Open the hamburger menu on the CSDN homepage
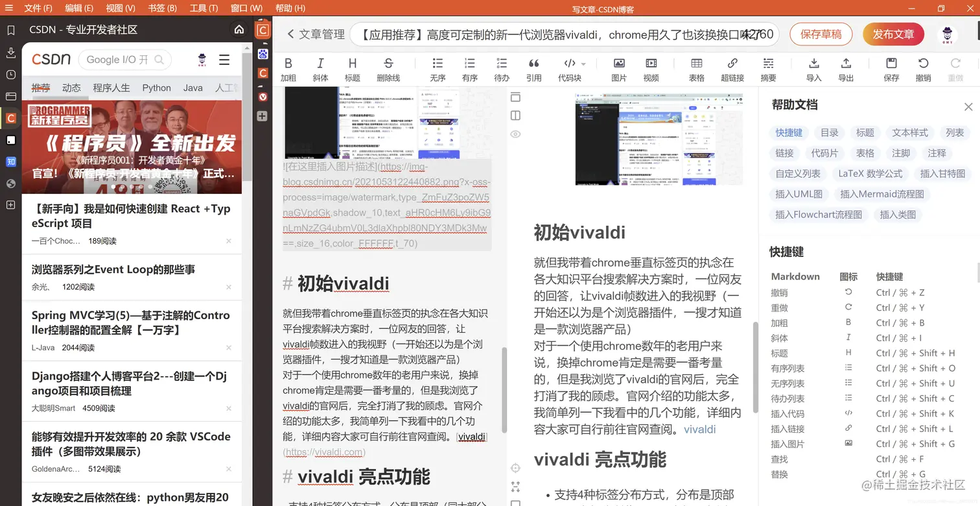This screenshot has height=506, width=980. (x=224, y=59)
